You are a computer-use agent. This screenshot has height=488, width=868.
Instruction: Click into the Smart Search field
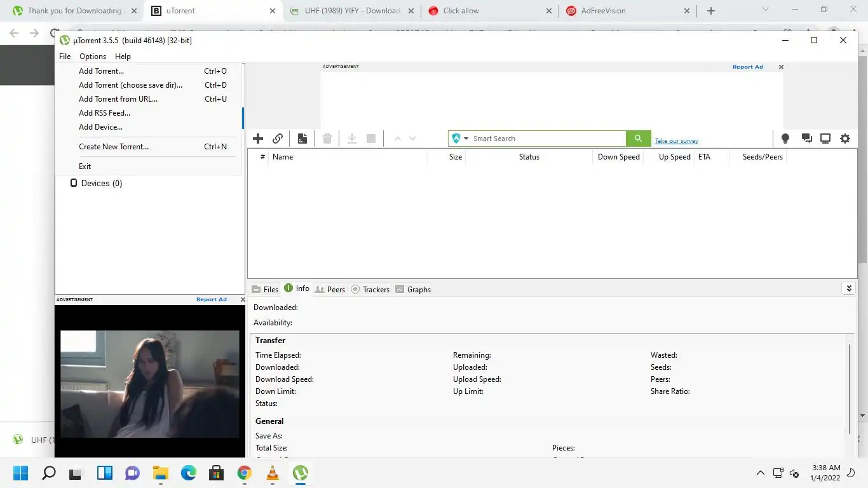pyautogui.click(x=548, y=139)
